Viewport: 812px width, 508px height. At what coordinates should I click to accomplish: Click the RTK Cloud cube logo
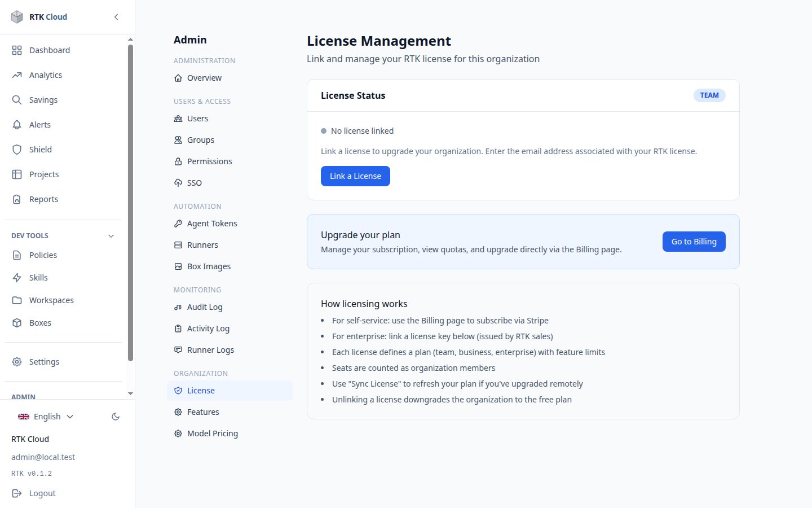(x=17, y=17)
